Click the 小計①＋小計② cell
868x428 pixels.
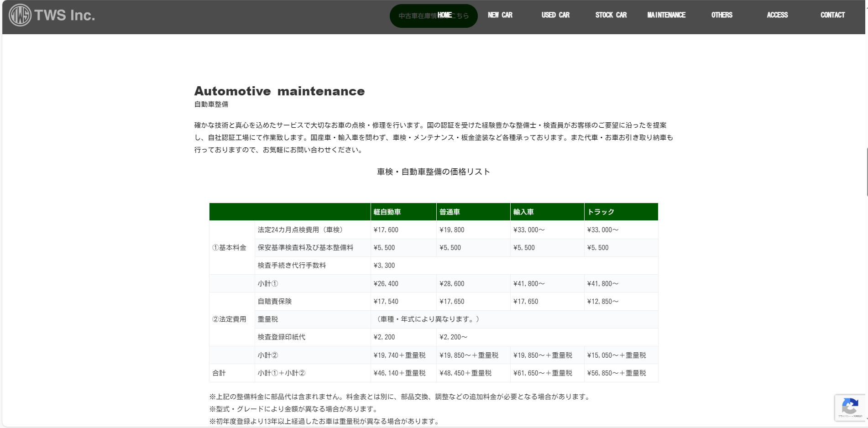313,373
